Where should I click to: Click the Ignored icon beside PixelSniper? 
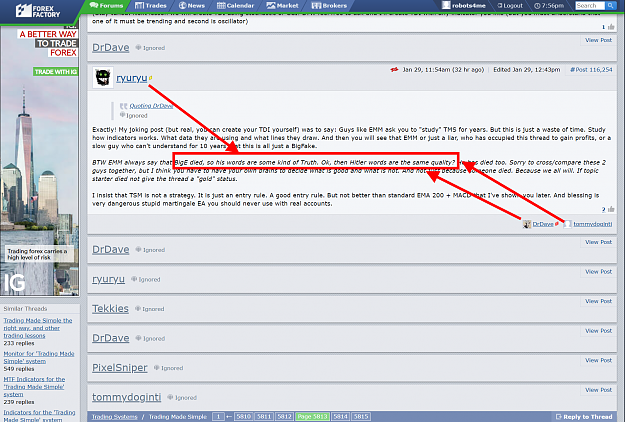tap(157, 367)
